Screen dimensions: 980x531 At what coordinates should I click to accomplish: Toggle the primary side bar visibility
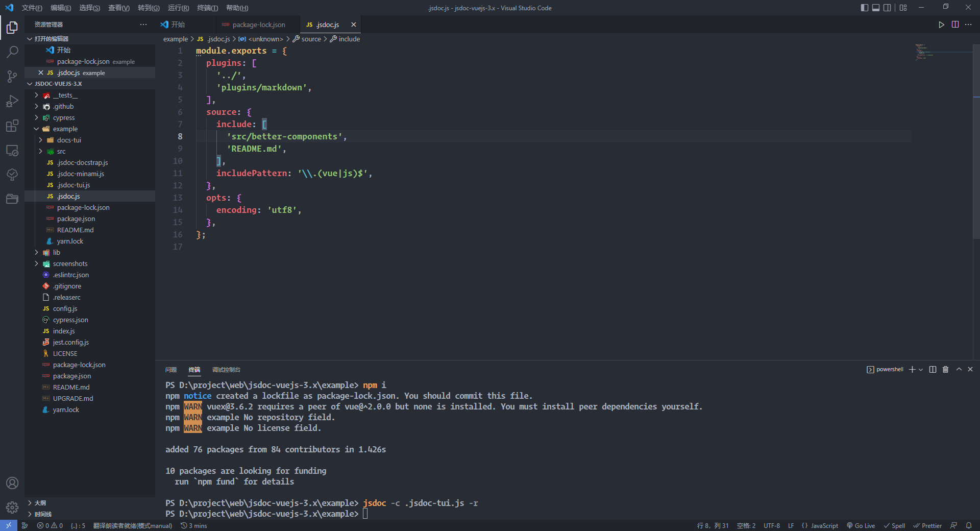[864, 8]
